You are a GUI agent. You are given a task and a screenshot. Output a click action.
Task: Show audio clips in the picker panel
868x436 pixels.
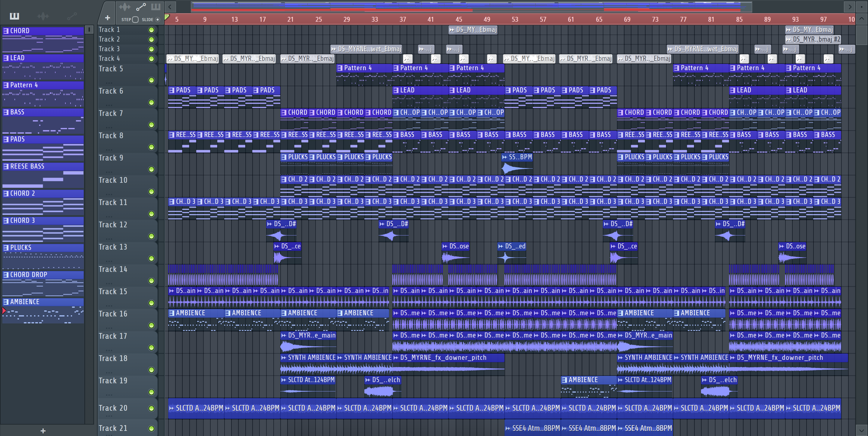coord(43,16)
